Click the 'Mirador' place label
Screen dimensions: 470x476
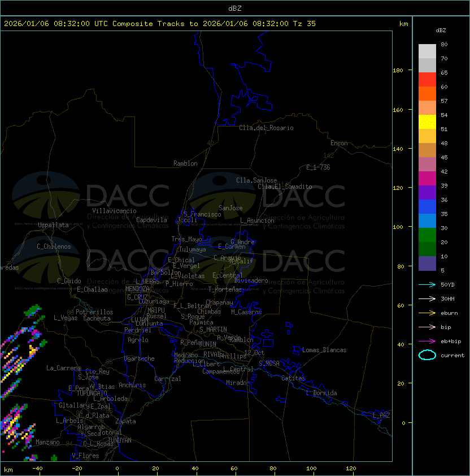coord(238,383)
